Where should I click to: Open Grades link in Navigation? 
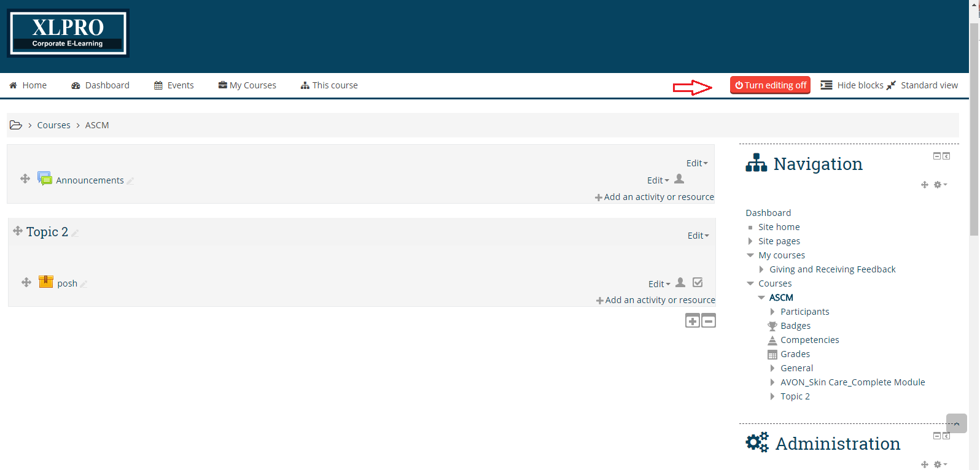[x=795, y=354]
